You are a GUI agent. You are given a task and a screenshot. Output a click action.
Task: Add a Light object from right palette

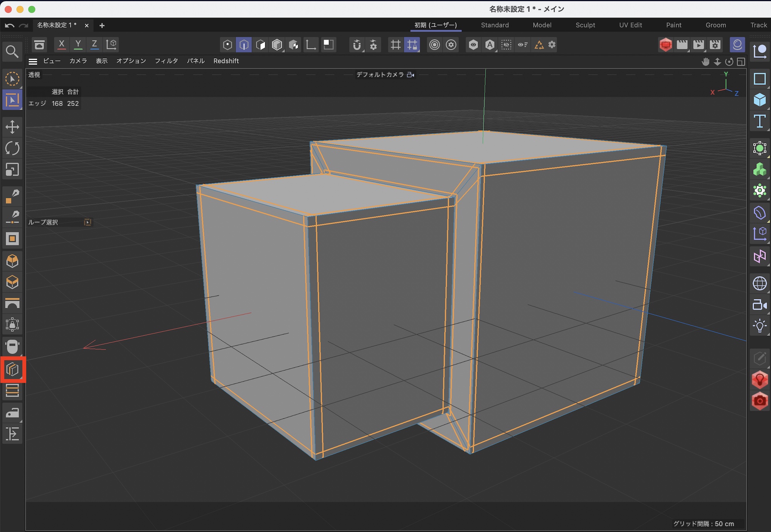[759, 326]
